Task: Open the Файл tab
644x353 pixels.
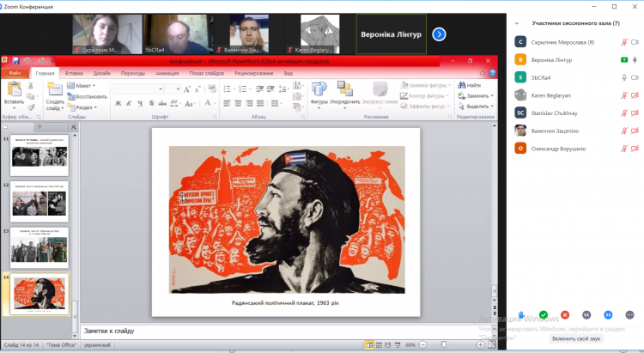Action: (x=15, y=73)
